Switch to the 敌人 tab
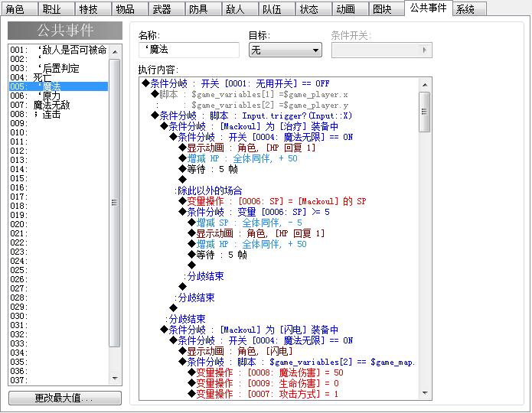The height and width of the screenshot is (413, 532). 239,9
